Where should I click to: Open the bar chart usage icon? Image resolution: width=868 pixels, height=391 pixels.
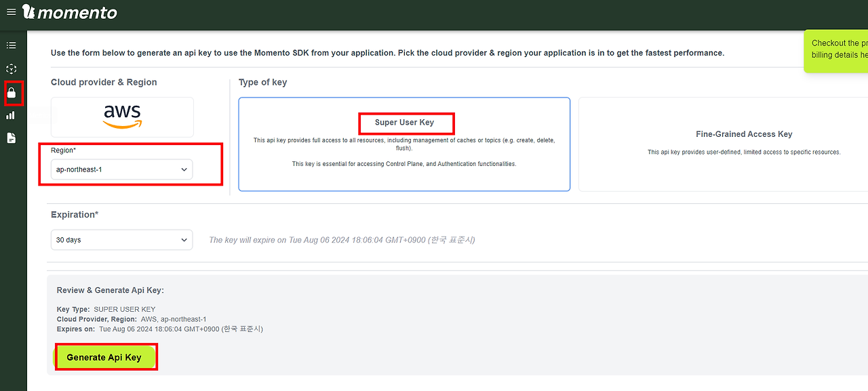[x=11, y=115]
